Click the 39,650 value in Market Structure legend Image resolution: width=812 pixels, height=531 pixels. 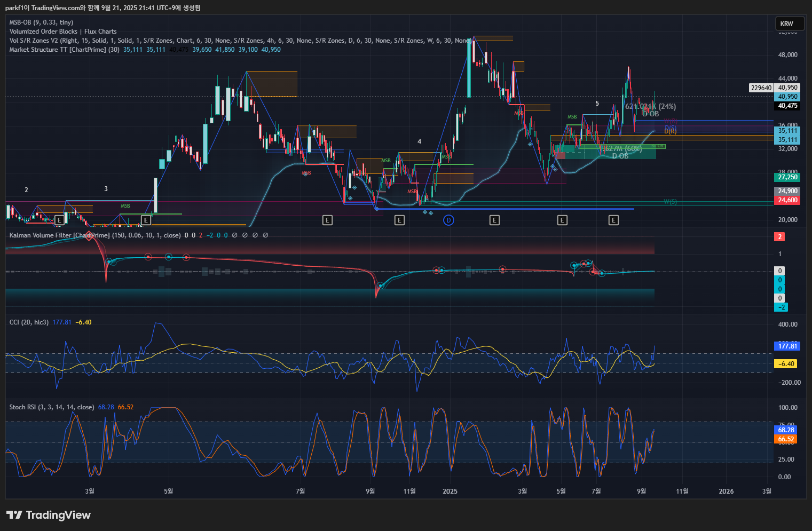tap(202, 50)
